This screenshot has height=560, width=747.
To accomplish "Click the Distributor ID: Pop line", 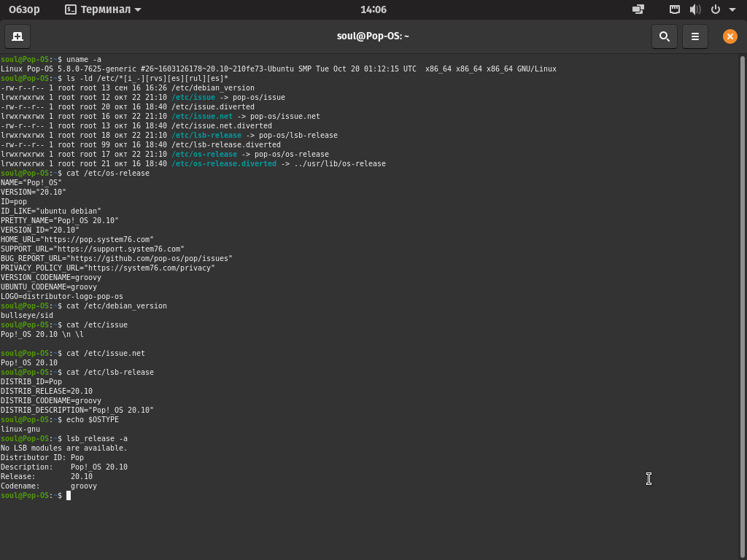I will 42,458.
